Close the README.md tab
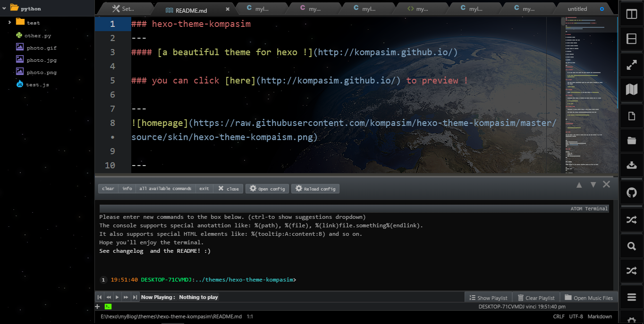644x324 pixels. (x=228, y=9)
